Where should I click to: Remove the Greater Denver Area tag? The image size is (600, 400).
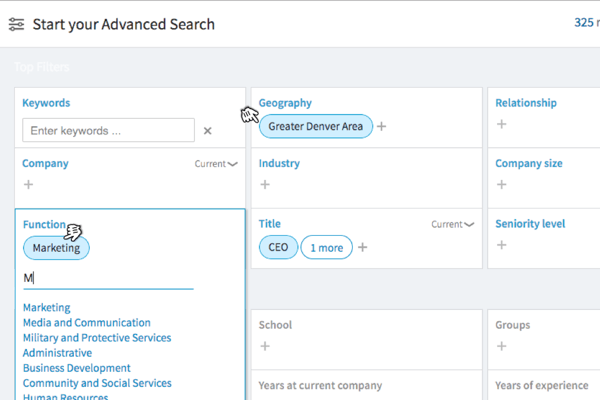click(315, 127)
